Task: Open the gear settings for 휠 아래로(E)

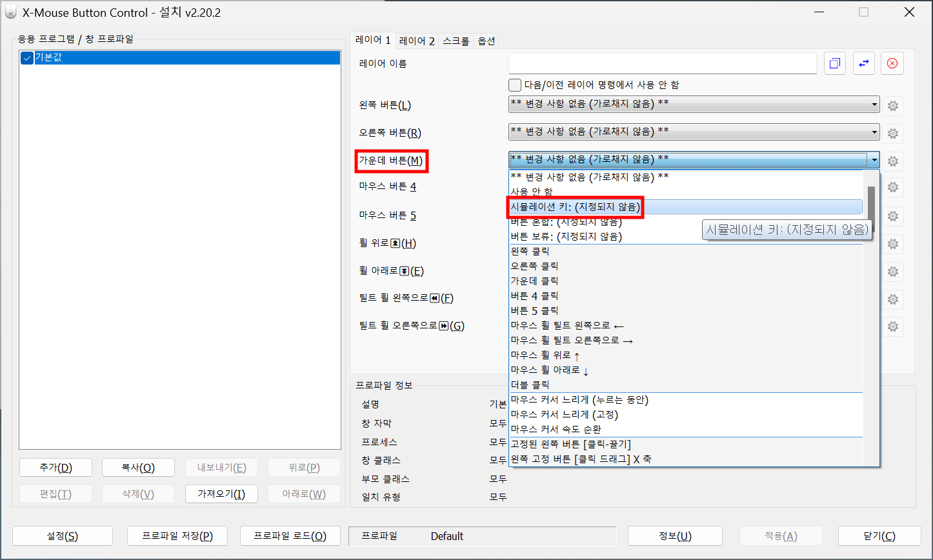Action: [x=893, y=272]
